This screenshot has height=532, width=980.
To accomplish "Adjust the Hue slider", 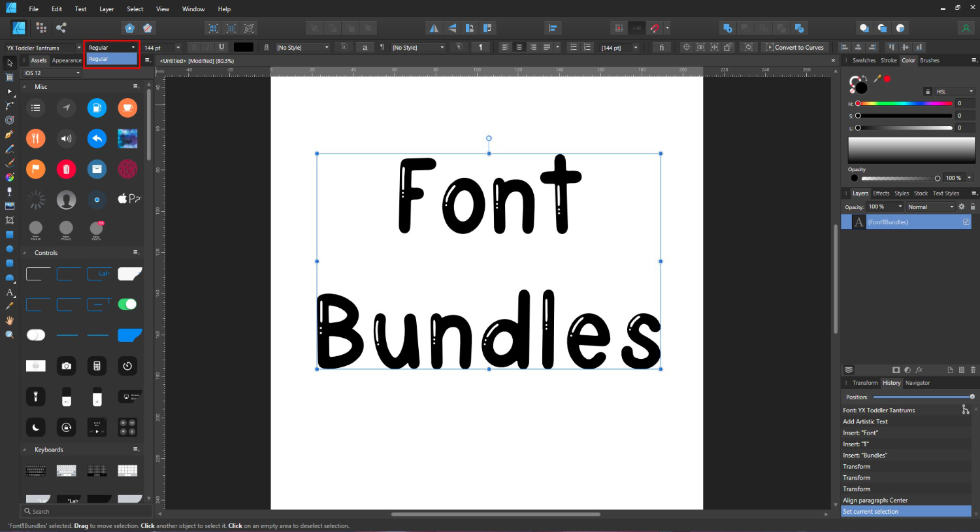I will (904, 103).
